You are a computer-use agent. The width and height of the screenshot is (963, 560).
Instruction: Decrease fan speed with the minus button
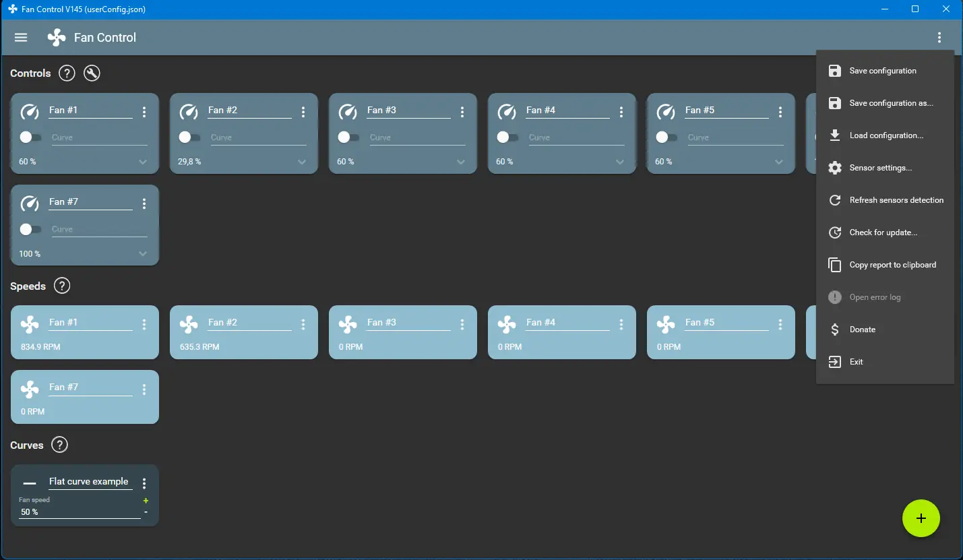[146, 512]
